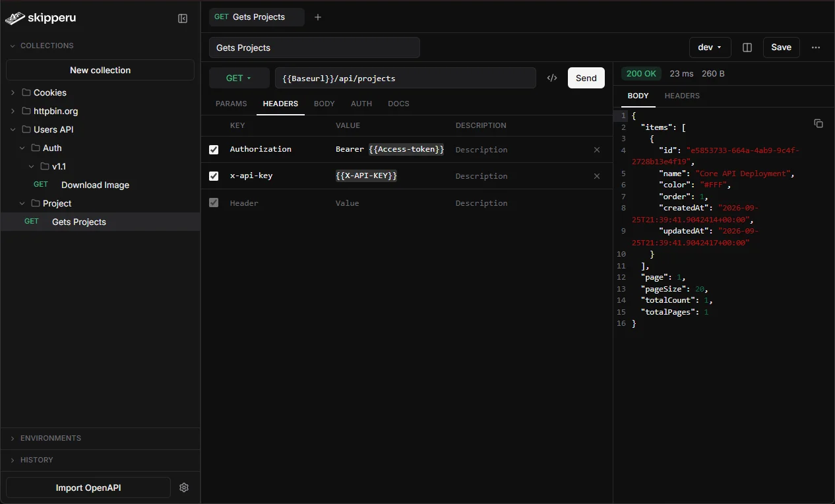The image size is (835, 504).
Task: Collapse the Users API collection chevron
Action: coord(13,129)
